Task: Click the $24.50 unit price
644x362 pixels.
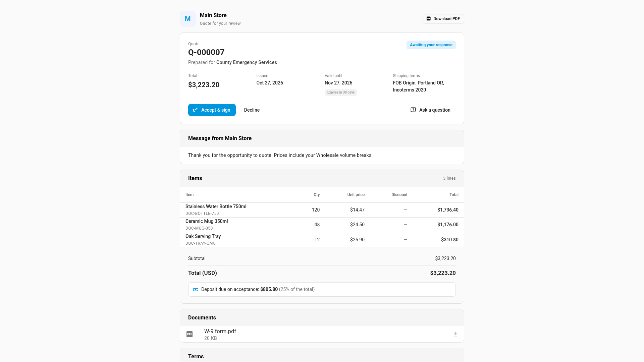Action: (x=357, y=225)
